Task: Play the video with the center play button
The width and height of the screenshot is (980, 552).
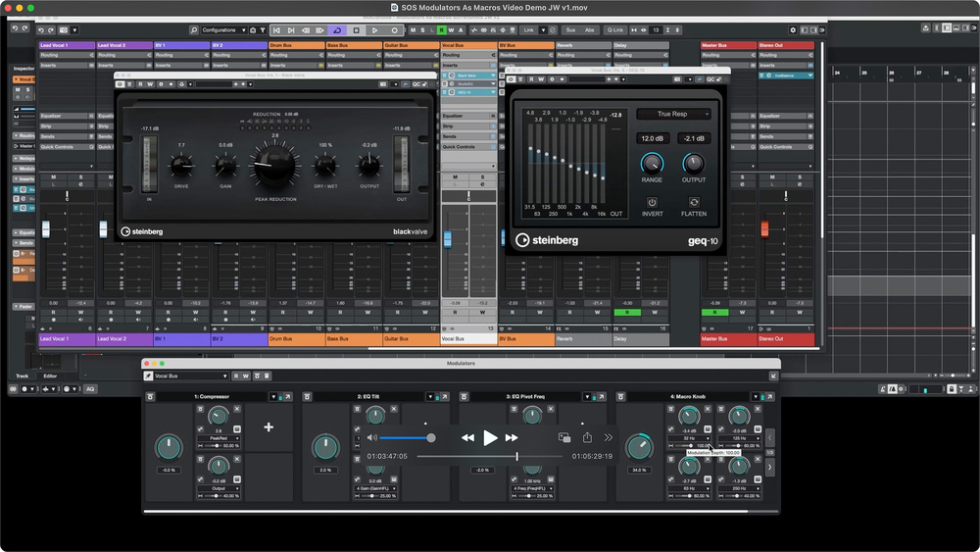Action: [491, 437]
